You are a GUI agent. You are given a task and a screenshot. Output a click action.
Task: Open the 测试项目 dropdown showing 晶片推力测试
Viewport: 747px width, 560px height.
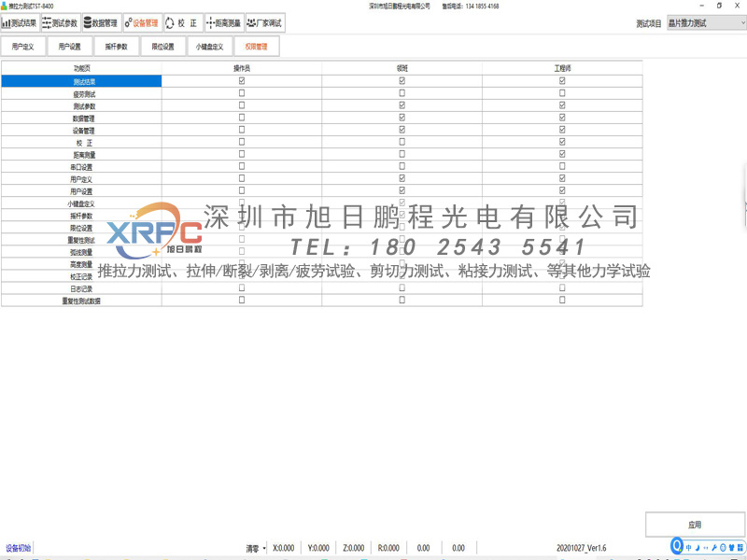click(x=707, y=22)
